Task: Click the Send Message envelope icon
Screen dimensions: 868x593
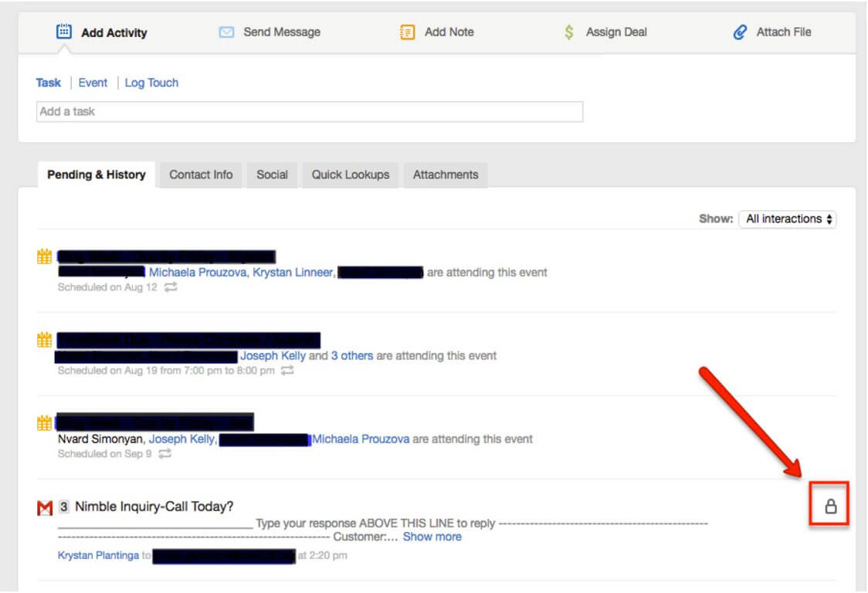Action: pyautogui.click(x=226, y=32)
